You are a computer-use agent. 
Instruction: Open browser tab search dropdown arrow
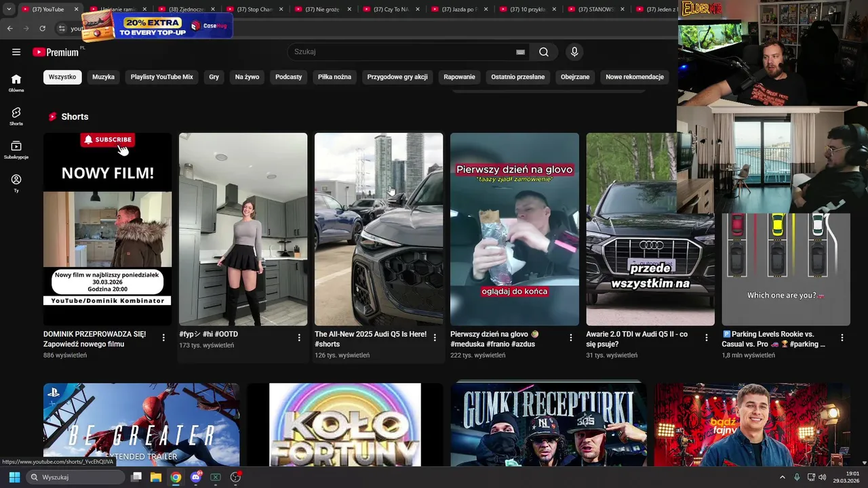[x=9, y=9]
